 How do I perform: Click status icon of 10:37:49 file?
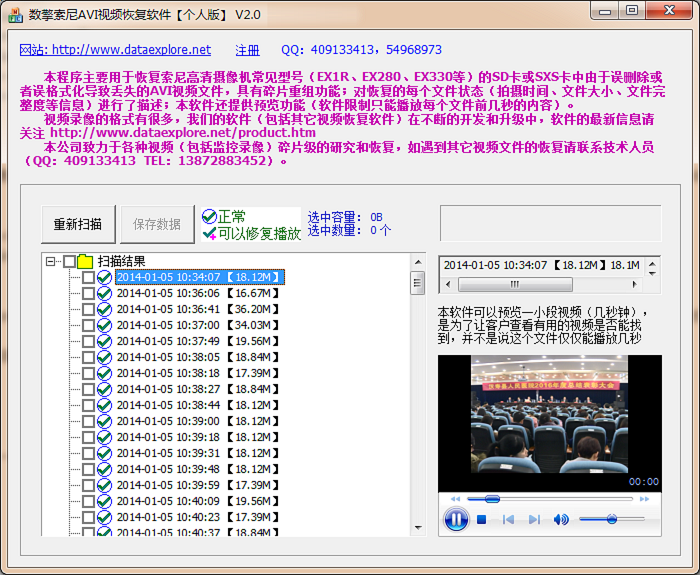click(104, 342)
